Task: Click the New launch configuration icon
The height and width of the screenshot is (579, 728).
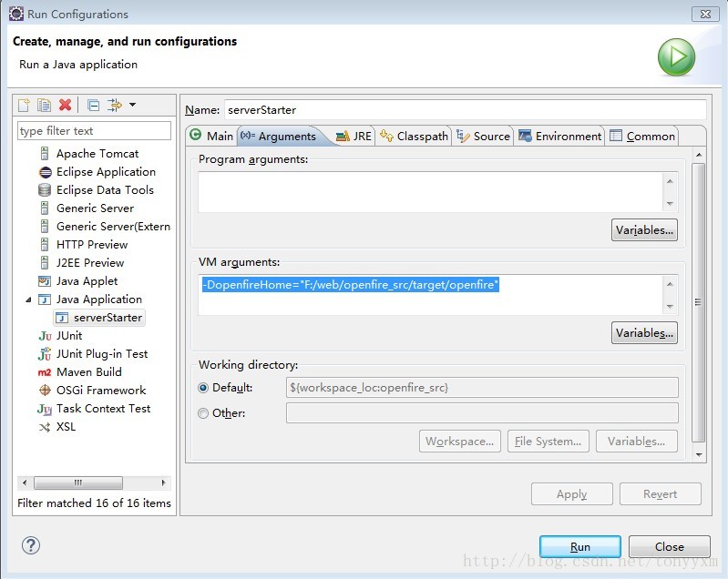Action: 24,105
